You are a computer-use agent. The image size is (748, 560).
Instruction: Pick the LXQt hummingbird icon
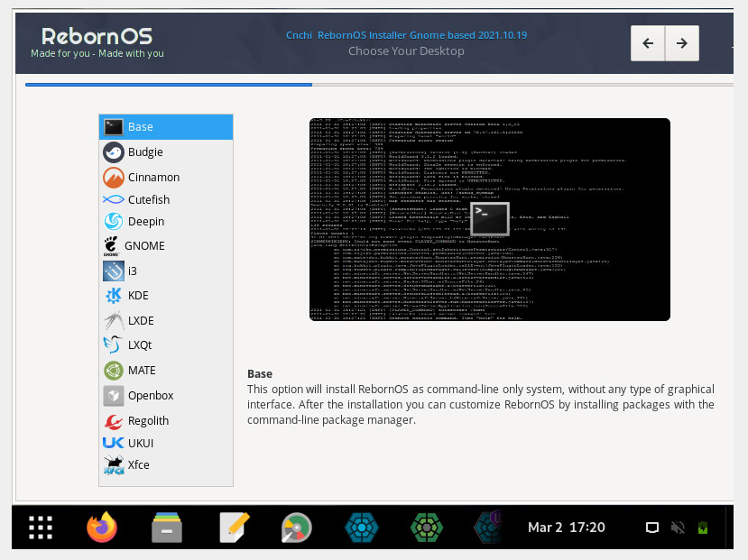[x=114, y=344]
